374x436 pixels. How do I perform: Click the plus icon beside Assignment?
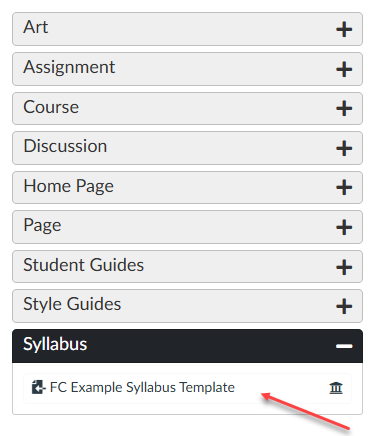point(344,69)
